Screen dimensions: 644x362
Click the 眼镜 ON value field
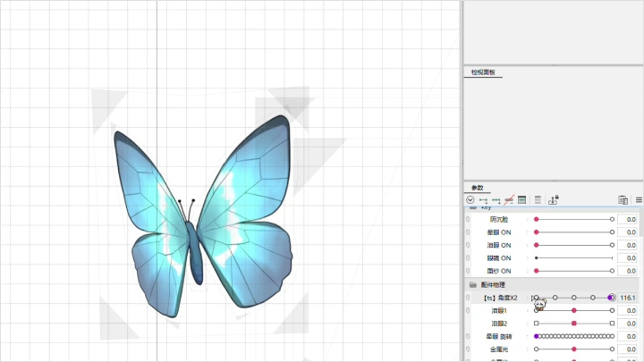pos(628,258)
